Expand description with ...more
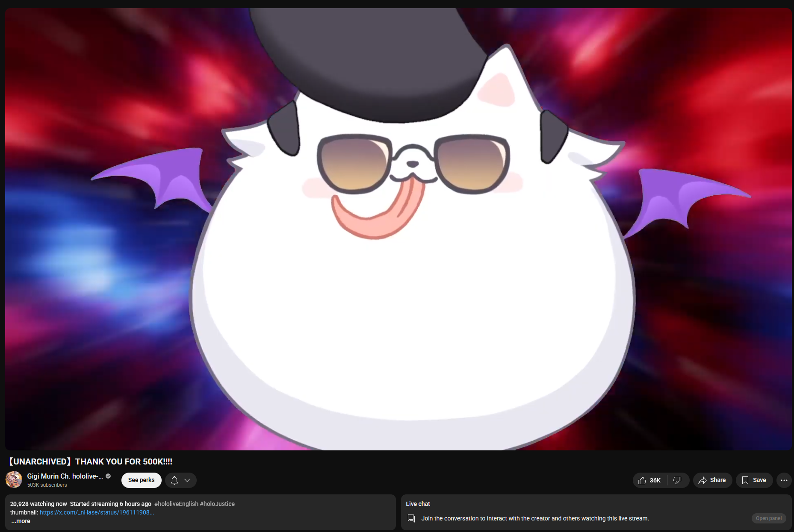Screen dimensions: 794x532 21,521
